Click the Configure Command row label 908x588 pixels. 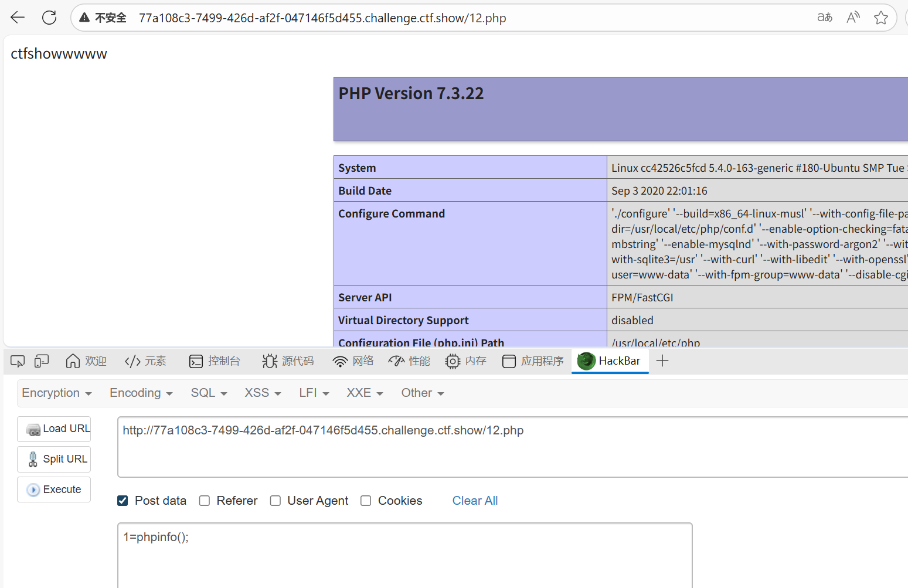coord(392,213)
